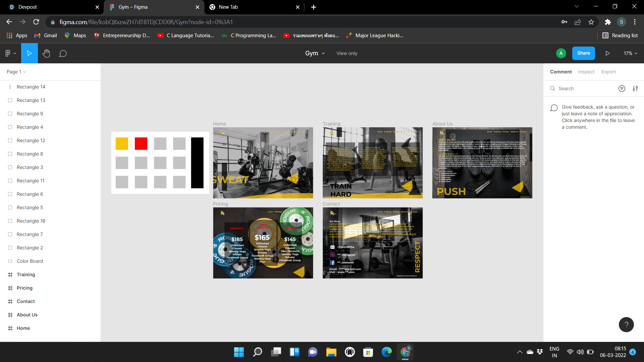Expand the Page 1 dropdown
The width and height of the screenshot is (644, 362).
point(16,72)
